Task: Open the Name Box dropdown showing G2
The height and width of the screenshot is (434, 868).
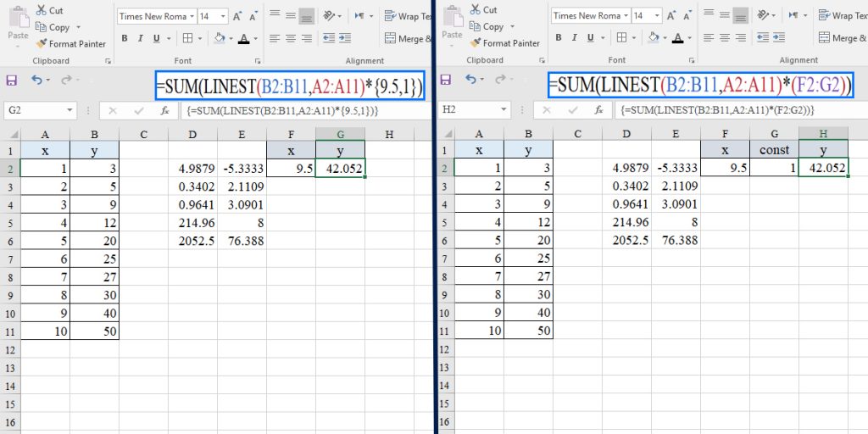Action: coord(70,111)
